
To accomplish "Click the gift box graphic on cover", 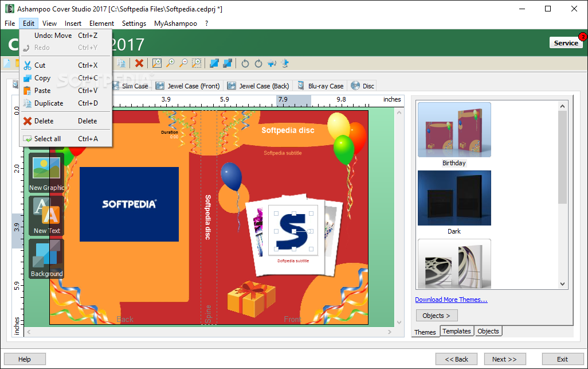I will 251,299.
